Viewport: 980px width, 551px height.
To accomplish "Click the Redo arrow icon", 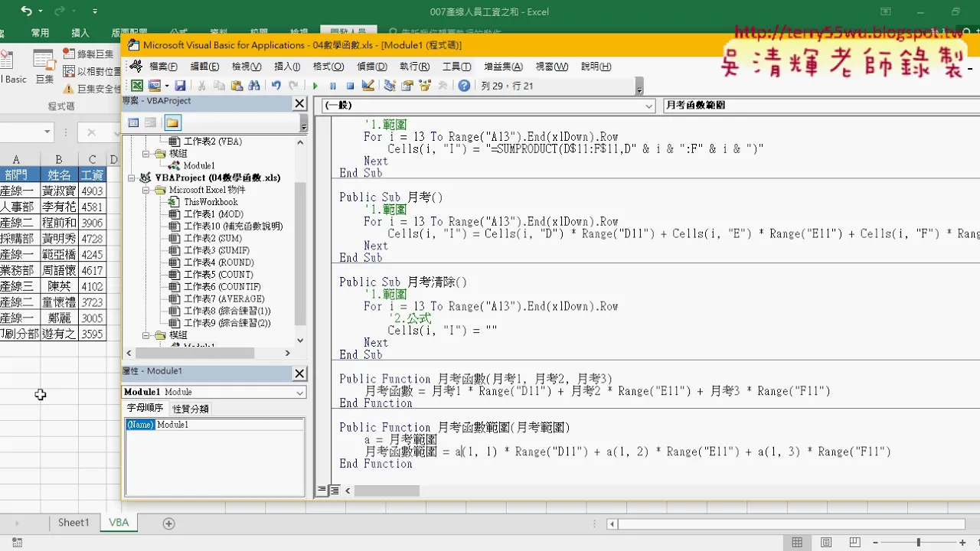I will [x=293, y=86].
